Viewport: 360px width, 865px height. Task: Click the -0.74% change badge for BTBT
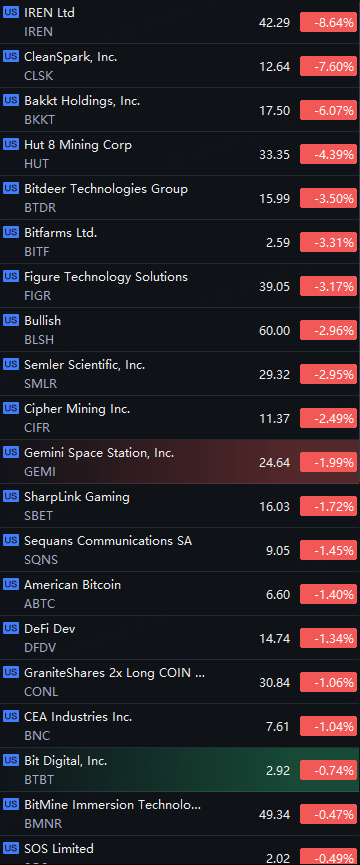(329, 771)
